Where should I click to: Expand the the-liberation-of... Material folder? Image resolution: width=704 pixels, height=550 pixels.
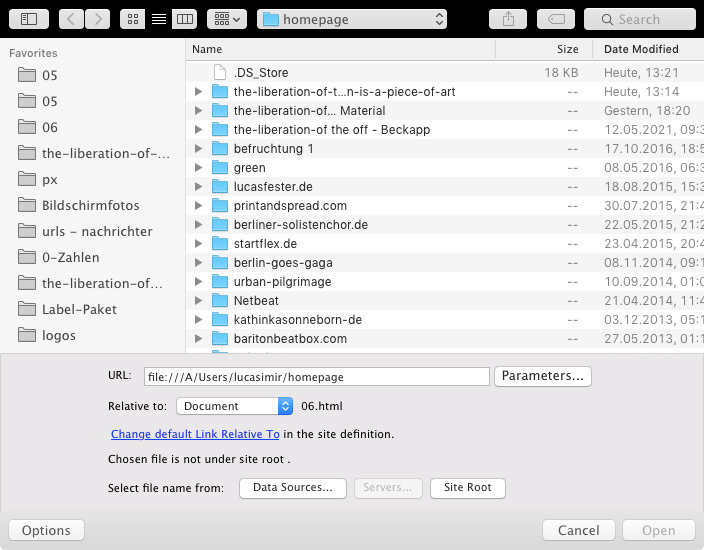pos(198,110)
